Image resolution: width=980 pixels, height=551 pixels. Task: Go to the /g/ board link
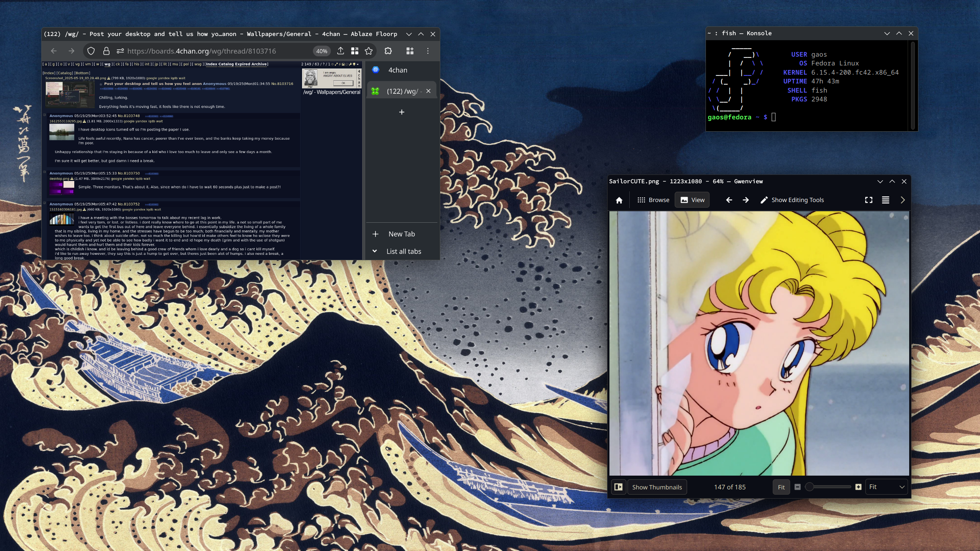coord(54,64)
